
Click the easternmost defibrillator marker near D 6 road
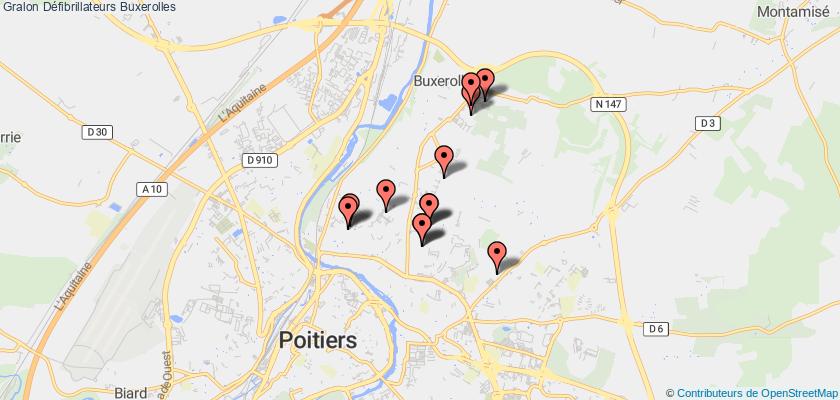click(x=497, y=257)
